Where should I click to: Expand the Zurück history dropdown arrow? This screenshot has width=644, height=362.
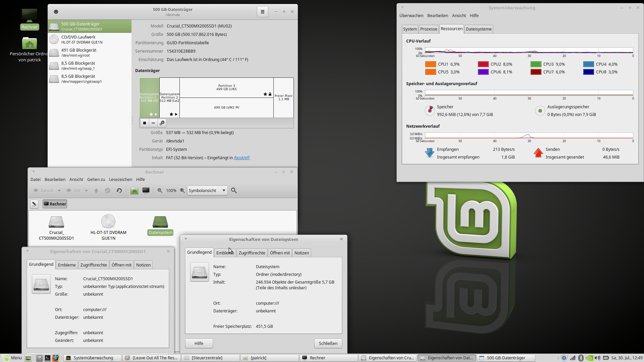59,191
